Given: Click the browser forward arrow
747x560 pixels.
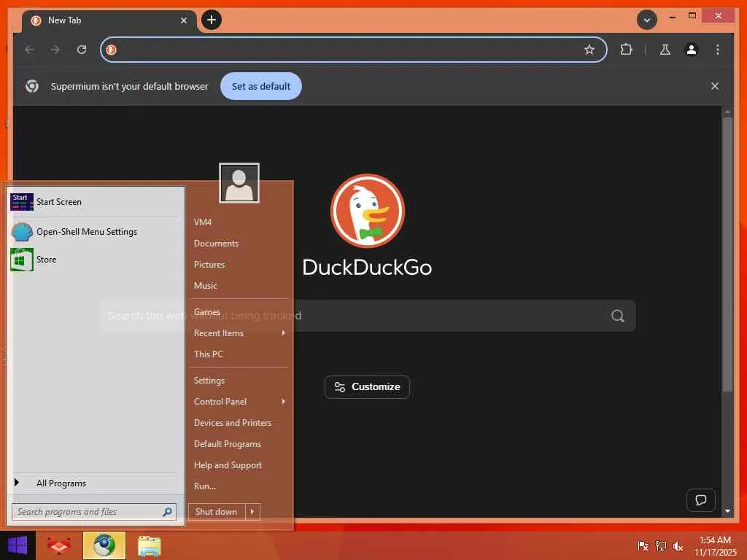Looking at the screenshot, I should click(x=55, y=50).
